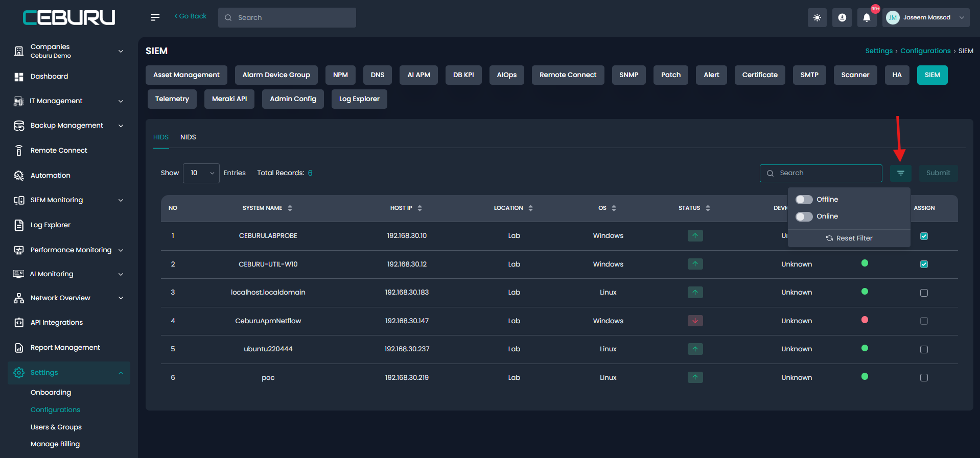Open the Certificate configuration tab

pos(760,75)
